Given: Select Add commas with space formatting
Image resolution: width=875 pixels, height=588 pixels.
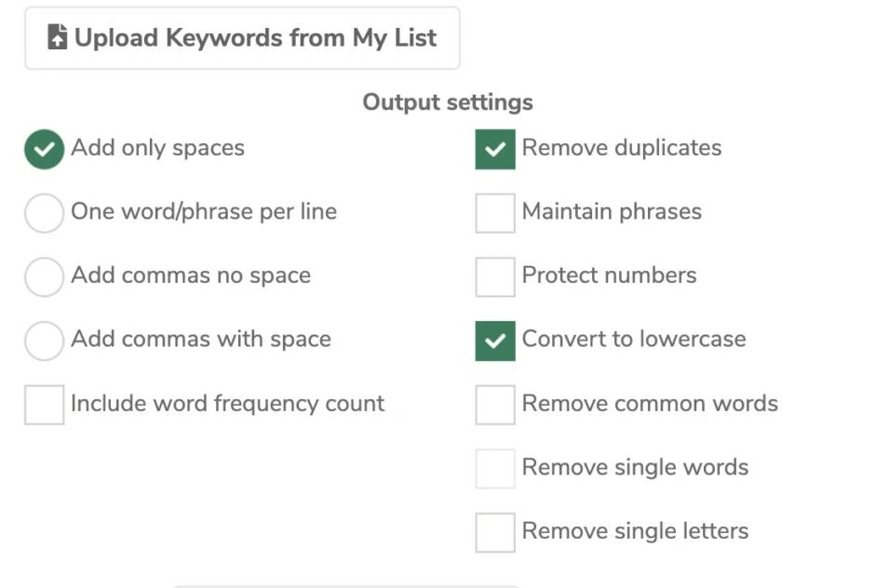Looking at the screenshot, I should (44, 341).
